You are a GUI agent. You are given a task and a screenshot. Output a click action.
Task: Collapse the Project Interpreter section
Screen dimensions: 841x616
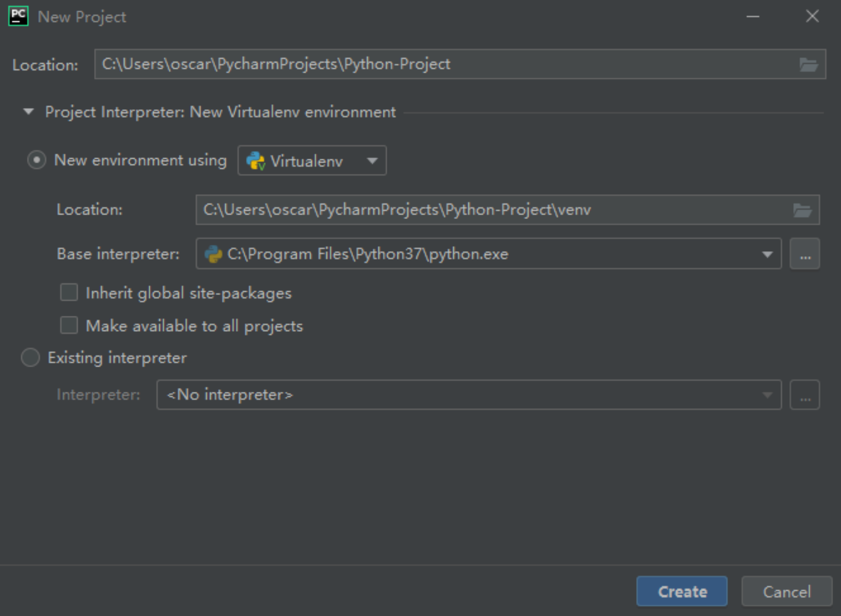(x=29, y=112)
